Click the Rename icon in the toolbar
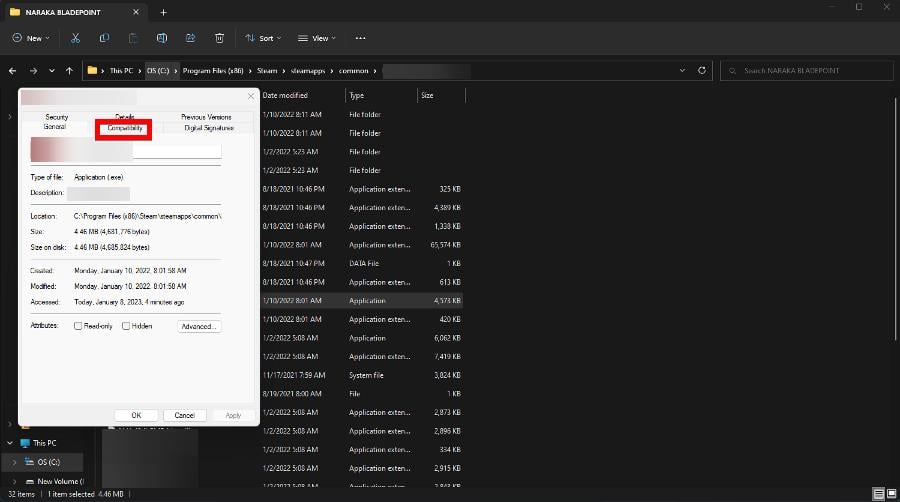 (162, 38)
